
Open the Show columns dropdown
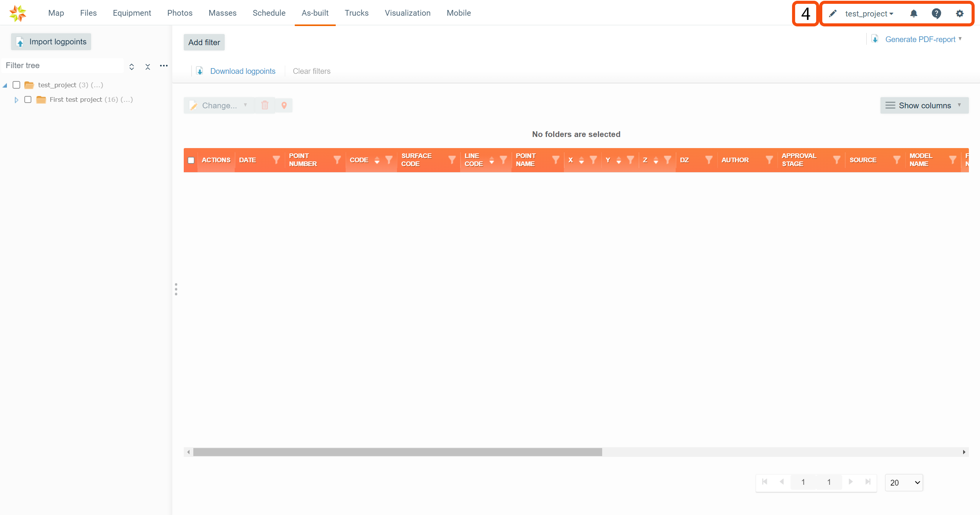pos(924,106)
